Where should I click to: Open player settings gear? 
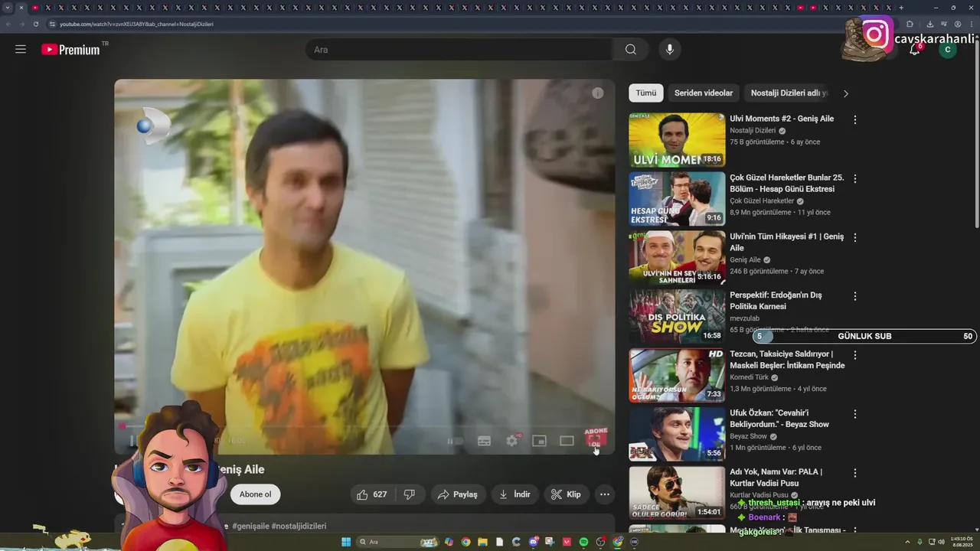(x=512, y=441)
